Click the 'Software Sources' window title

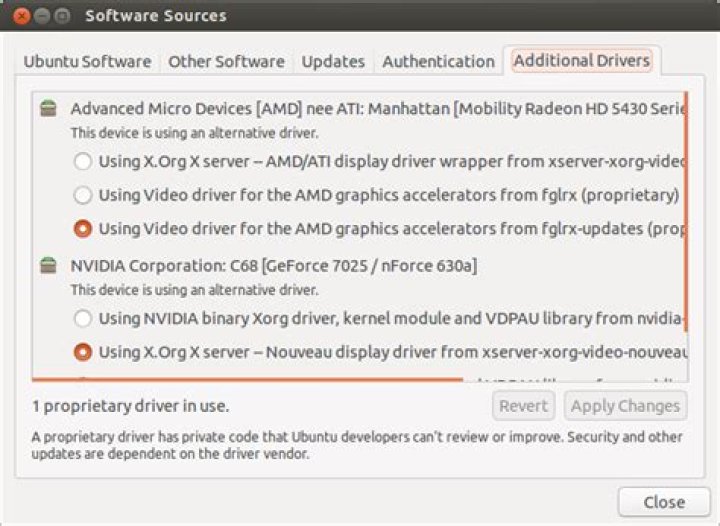point(156,16)
